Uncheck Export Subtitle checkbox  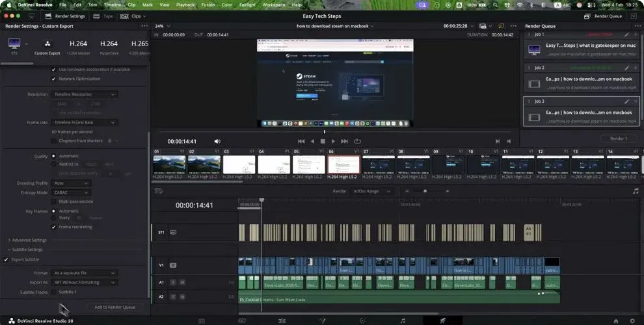coord(6,259)
